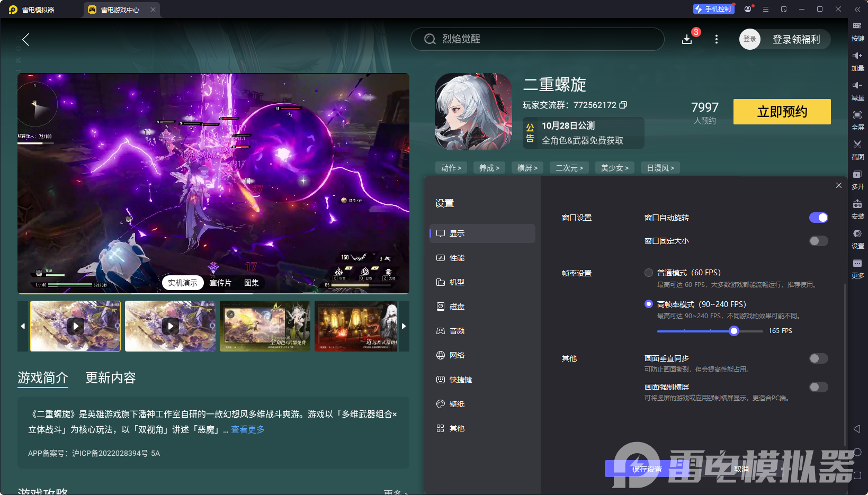Copy the player group number 772562172

623,105
